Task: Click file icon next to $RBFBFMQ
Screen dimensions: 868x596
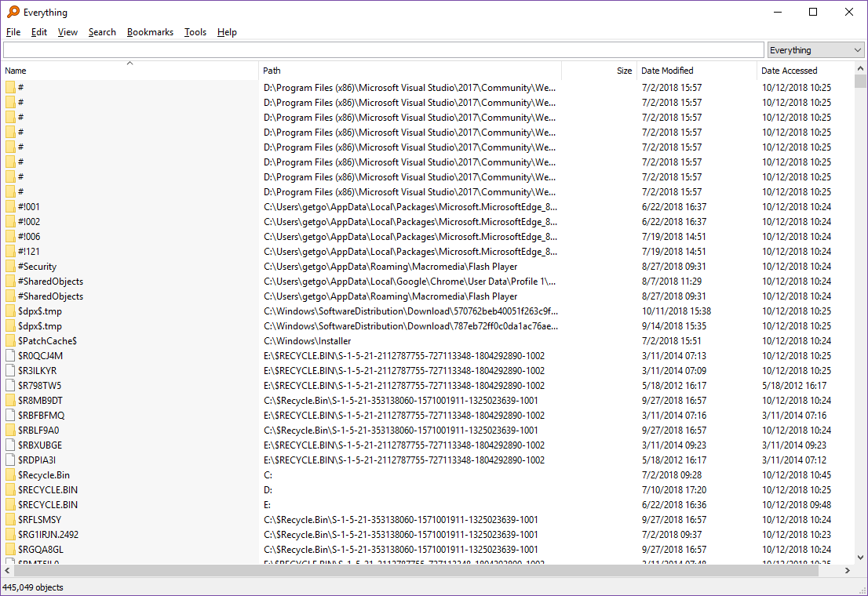Action: tap(10, 415)
